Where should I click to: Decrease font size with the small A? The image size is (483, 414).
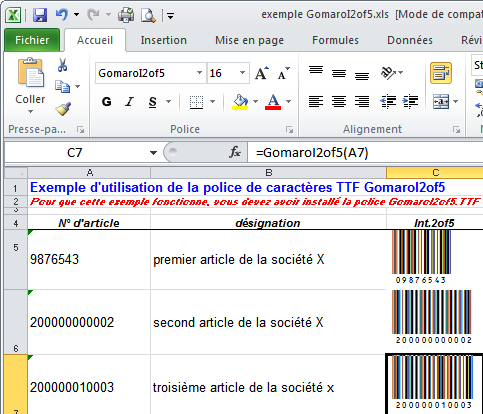pos(283,73)
